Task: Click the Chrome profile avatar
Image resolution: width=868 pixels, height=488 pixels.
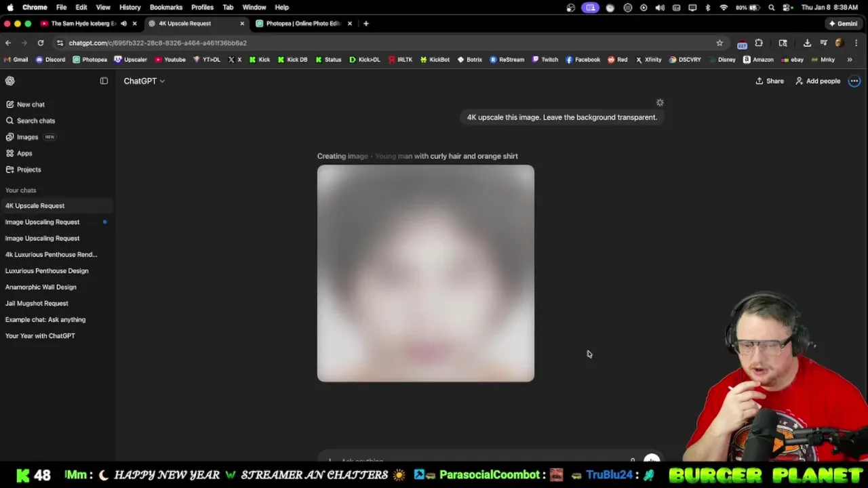Action: point(840,43)
